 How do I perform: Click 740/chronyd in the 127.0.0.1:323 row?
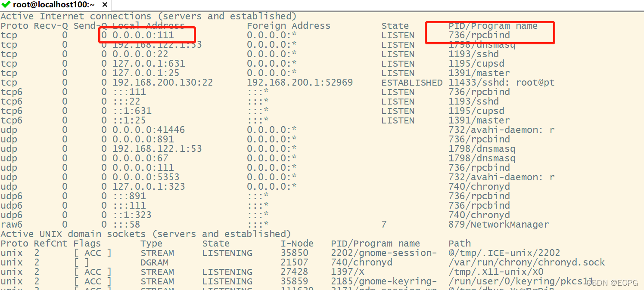(479, 187)
